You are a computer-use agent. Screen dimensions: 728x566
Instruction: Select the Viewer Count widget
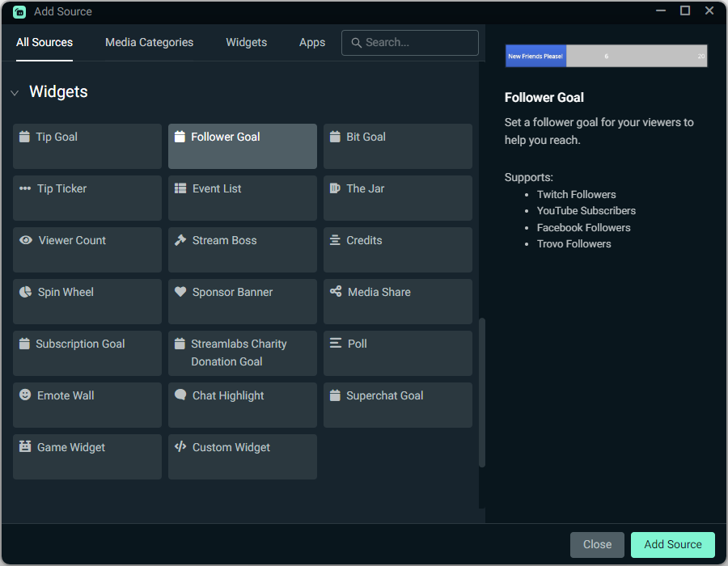tap(87, 250)
